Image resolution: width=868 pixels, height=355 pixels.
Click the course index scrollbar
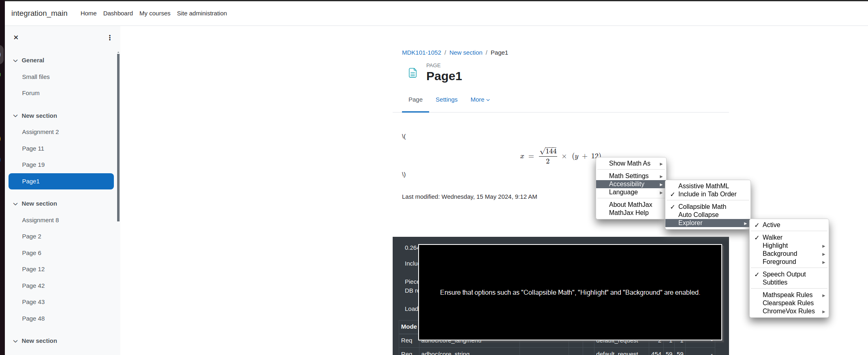pyautogui.click(x=118, y=138)
